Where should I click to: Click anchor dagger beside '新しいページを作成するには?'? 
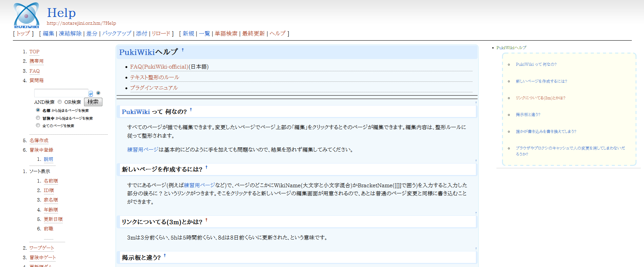[x=206, y=167]
